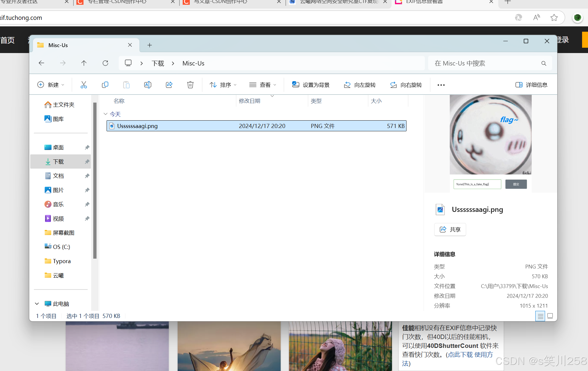Switch to large thumbnails view mode

tap(550, 316)
